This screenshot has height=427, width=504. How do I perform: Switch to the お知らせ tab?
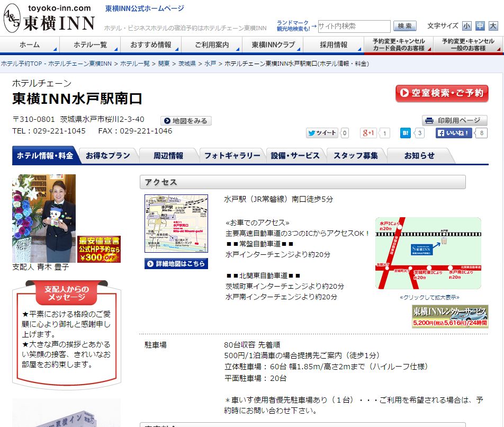tap(419, 156)
